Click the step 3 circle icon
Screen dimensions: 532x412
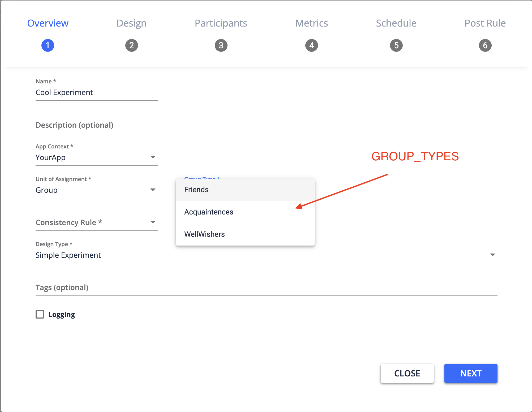click(221, 46)
